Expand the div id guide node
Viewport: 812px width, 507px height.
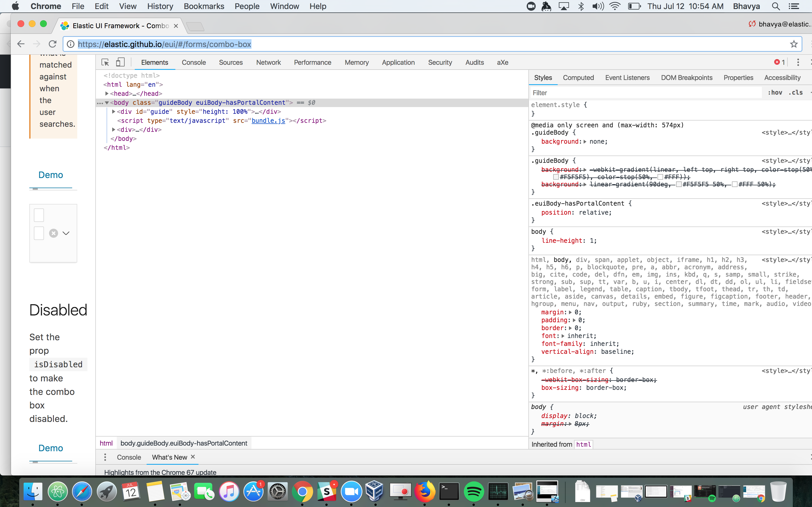click(114, 112)
